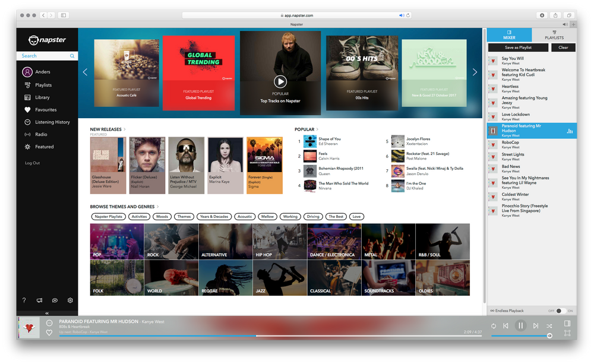The width and height of the screenshot is (594, 364).
Task: Toggle Endless Playback switch
Action: [561, 311]
